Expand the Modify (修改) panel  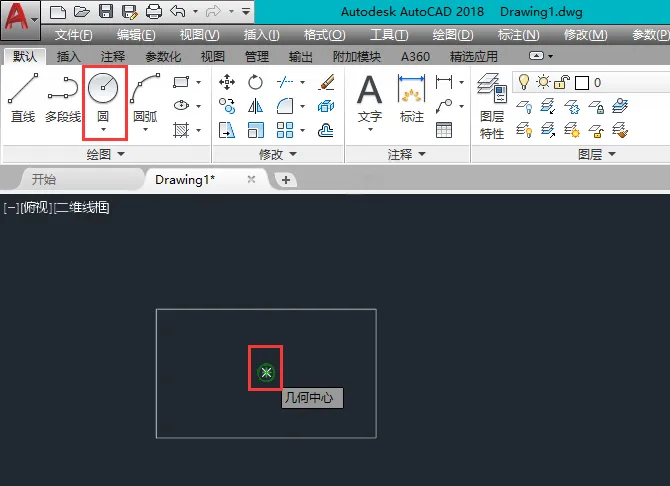coord(277,154)
